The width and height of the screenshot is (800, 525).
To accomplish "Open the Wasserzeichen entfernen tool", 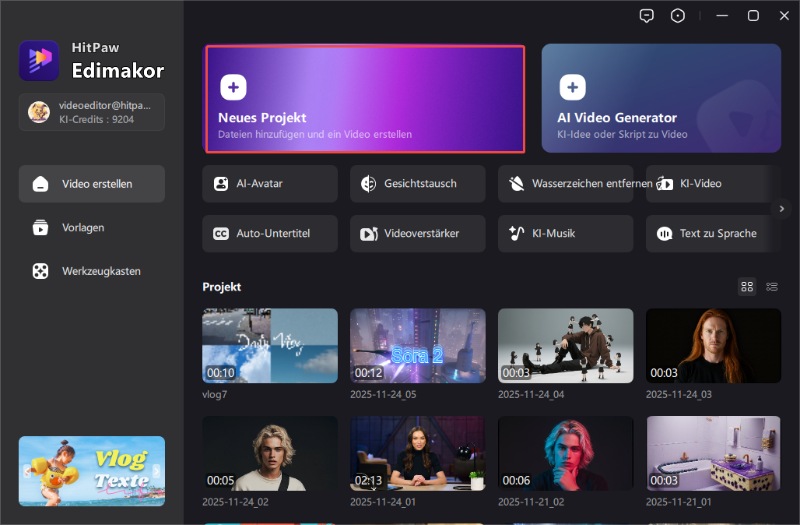I will point(565,184).
